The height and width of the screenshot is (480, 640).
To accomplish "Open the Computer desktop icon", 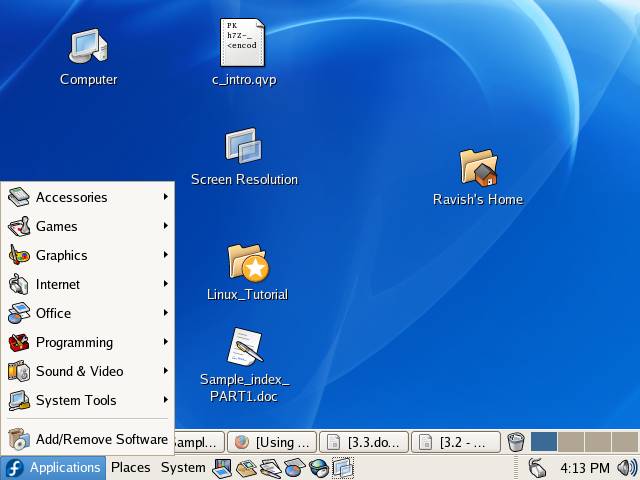I will pos(88,46).
